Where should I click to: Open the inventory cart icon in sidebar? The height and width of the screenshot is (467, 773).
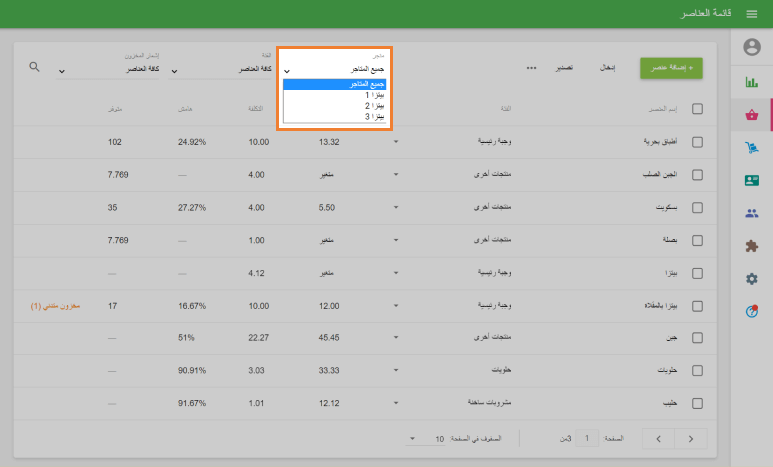tap(752, 148)
